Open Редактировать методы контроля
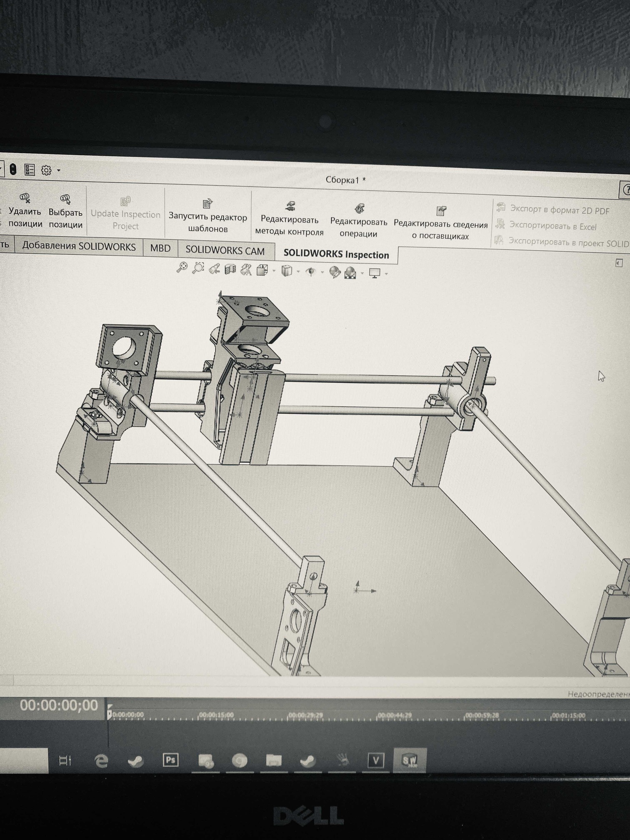630x840 pixels. coord(289,219)
